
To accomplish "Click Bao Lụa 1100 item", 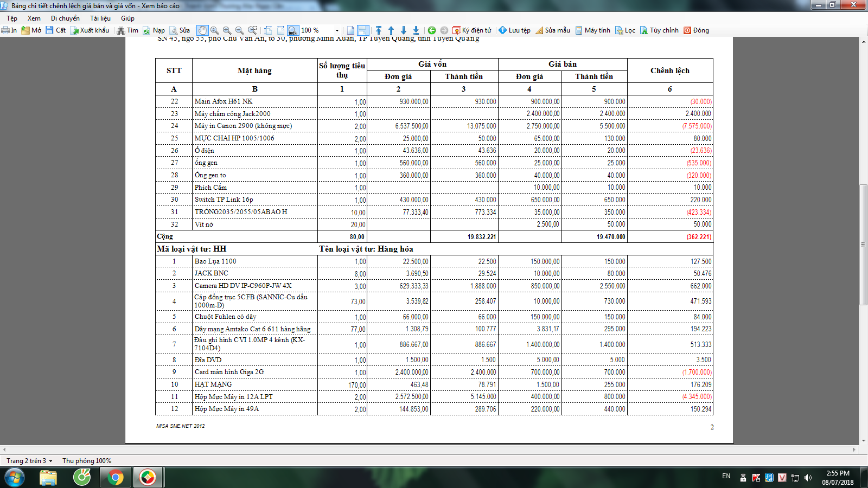I will pos(215,261).
